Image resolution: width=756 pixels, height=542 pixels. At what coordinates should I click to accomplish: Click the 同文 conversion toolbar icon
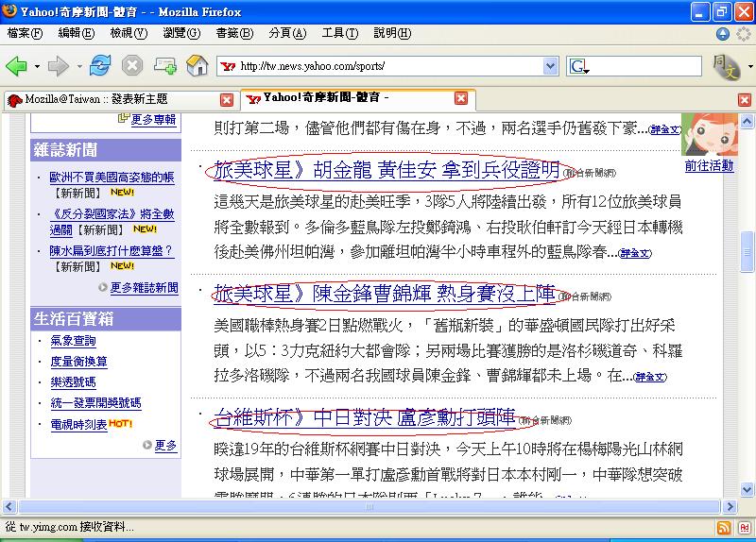pyautogui.click(x=725, y=66)
